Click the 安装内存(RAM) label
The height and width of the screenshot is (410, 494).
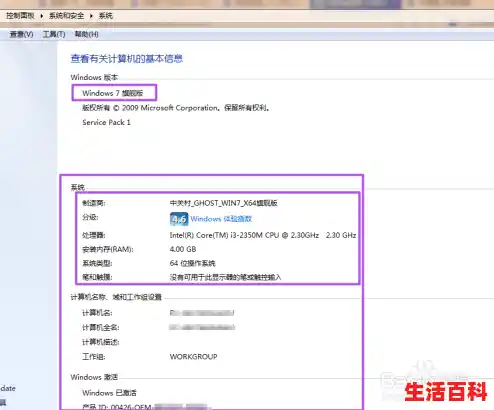pos(108,249)
